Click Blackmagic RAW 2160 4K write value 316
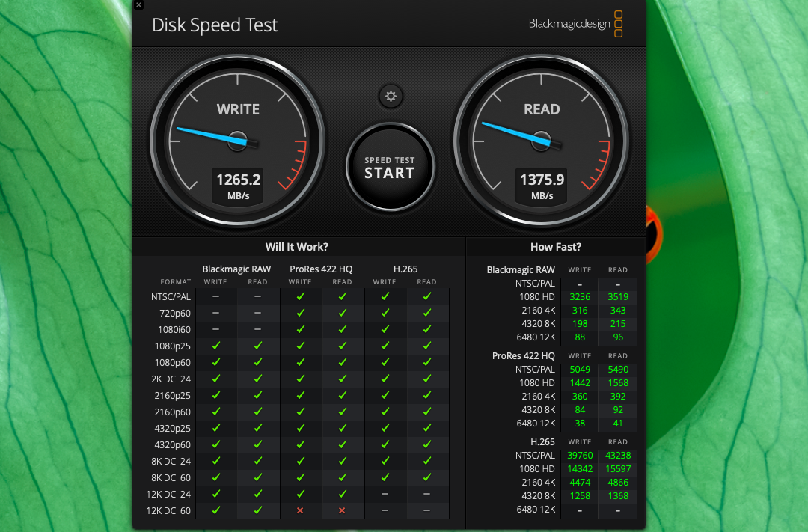This screenshot has width=808, height=532. coord(580,311)
